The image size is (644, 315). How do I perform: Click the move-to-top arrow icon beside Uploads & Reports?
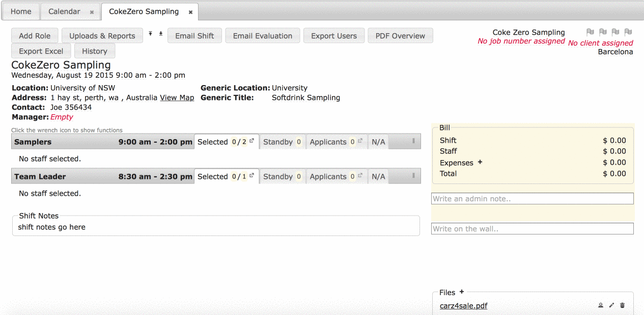pos(151,34)
